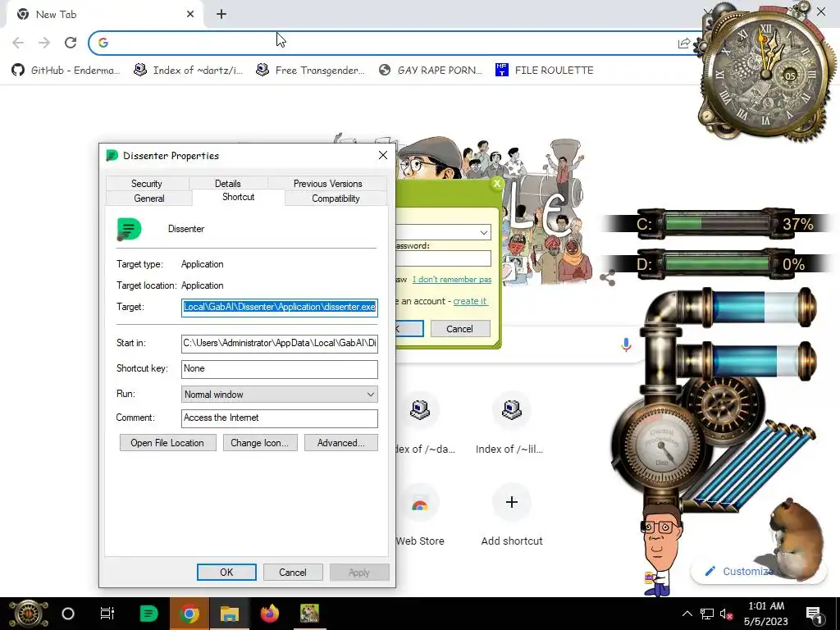Click the 'create it' account link
The image size is (840, 630).
pos(470,301)
